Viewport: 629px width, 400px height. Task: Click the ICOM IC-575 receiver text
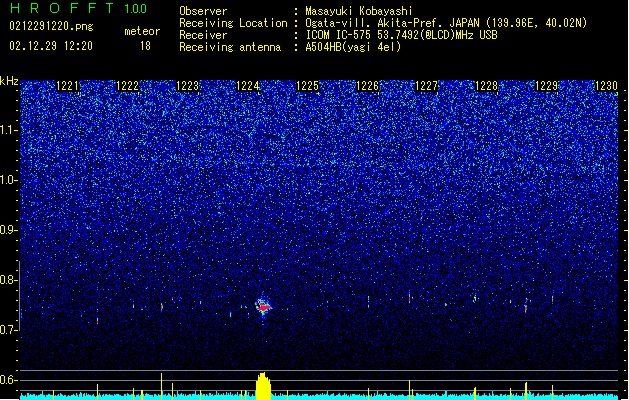[x=401, y=35]
